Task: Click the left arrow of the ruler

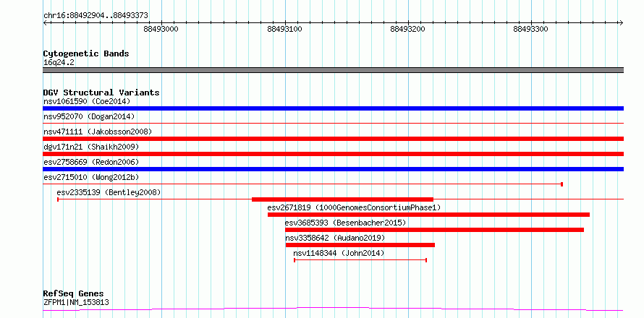Action: (45, 23)
